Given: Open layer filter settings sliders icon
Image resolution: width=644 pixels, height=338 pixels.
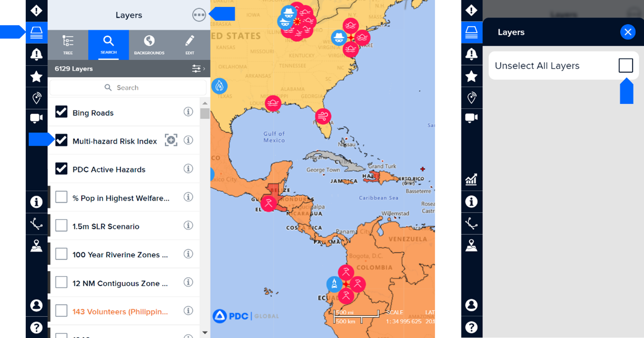Looking at the screenshot, I should point(198,69).
